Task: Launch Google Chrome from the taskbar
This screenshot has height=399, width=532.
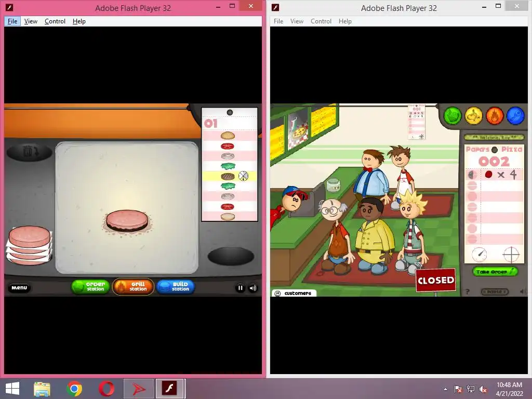Action: (74, 389)
